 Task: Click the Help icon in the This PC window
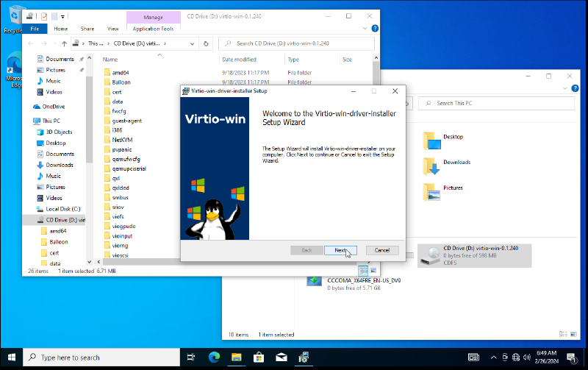coord(575,88)
